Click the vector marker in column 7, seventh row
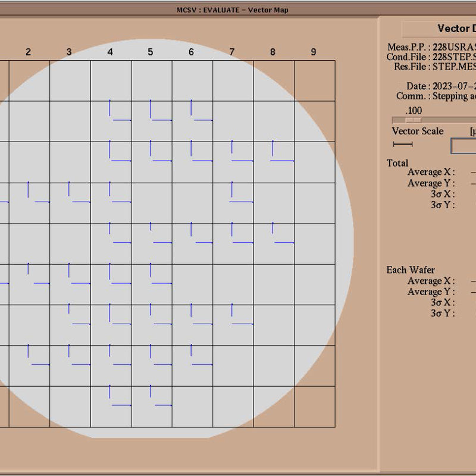476x476 pixels. point(242,314)
